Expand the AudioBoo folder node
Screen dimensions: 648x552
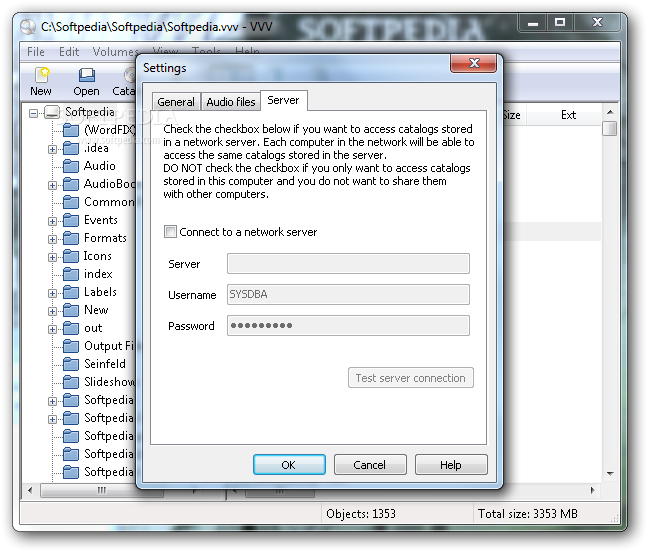(x=52, y=185)
